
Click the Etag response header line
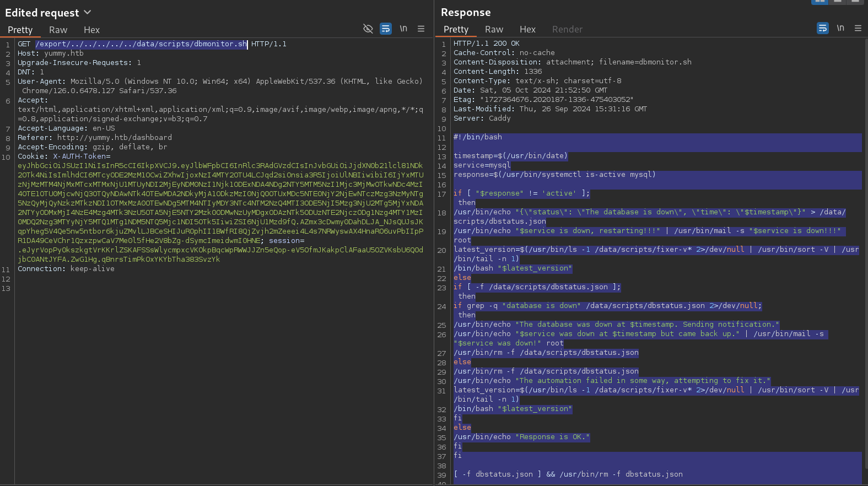coord(543,100)
